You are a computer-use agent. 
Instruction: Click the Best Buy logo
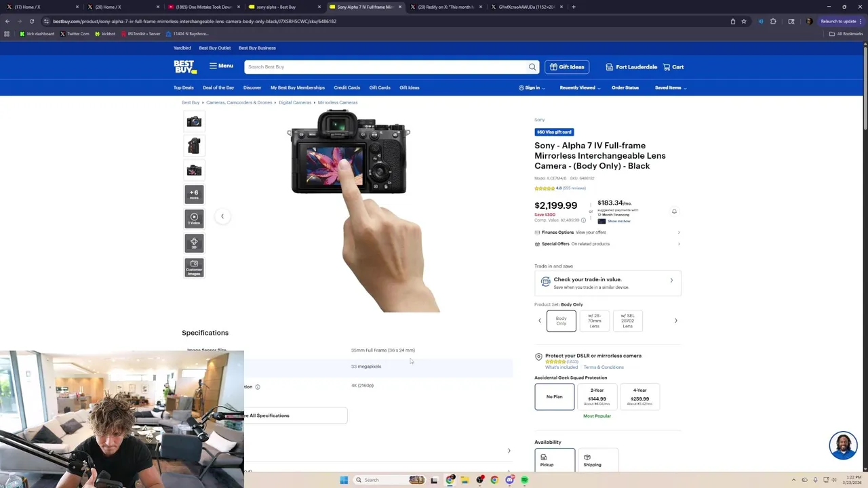click(185, 67)
